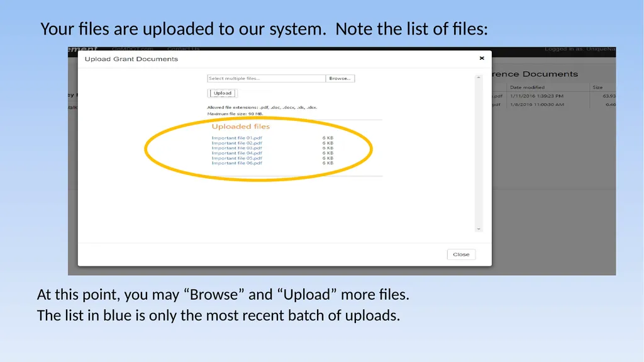Close the Upload Grant Documents dialog with X

[482, 58]
